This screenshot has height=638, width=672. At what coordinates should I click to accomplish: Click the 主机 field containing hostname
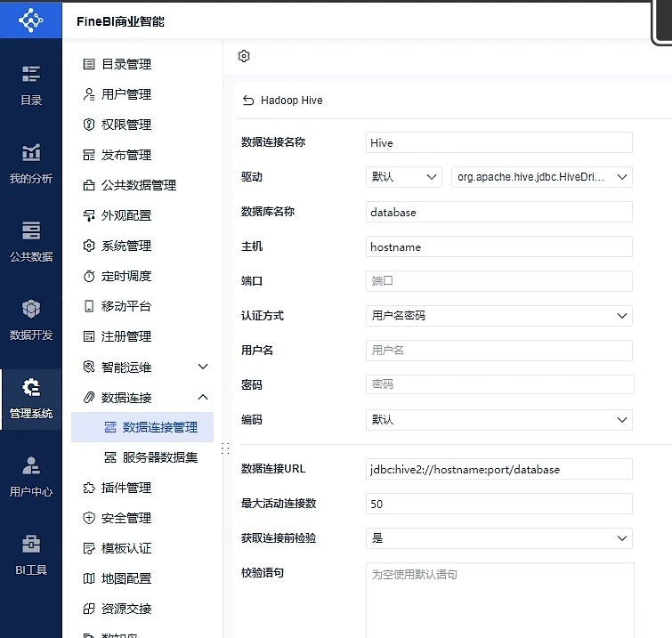498,246
